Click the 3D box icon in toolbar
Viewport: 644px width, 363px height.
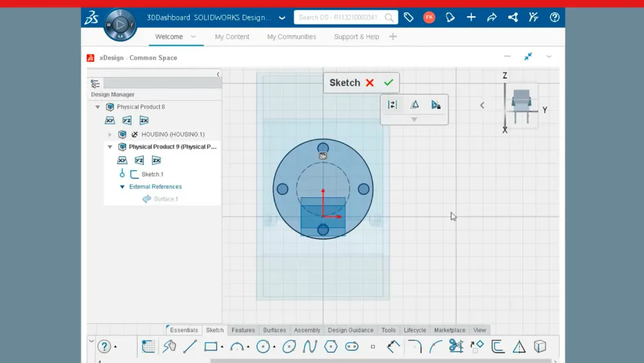click(x=540, y=346)
